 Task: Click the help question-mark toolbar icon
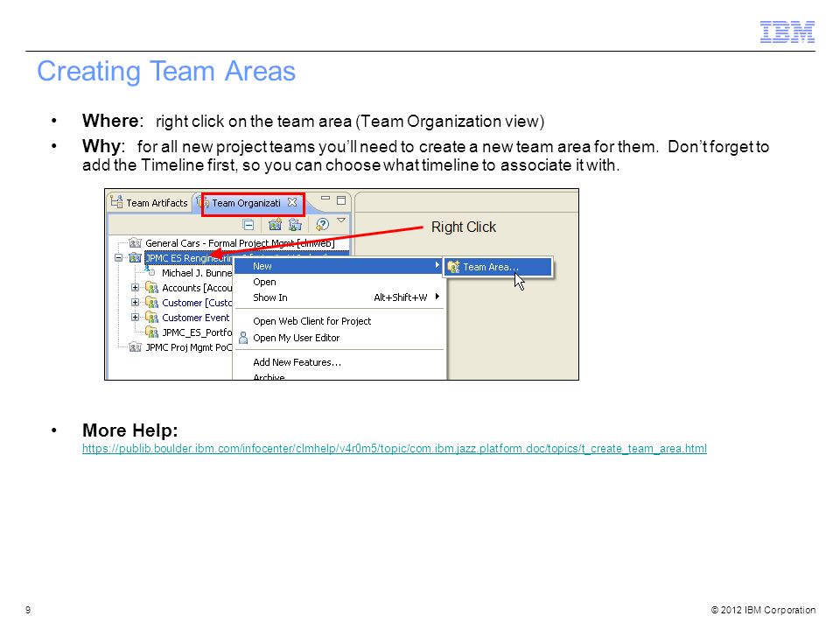pyautogui.click(x=322, y=224)
